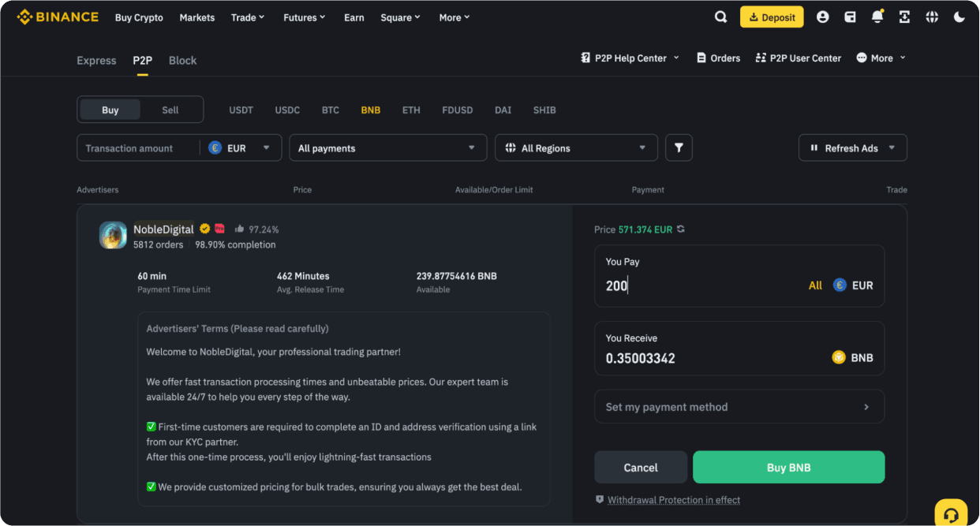Click the Cancel button
980x526 pixels.
[641, 467]
